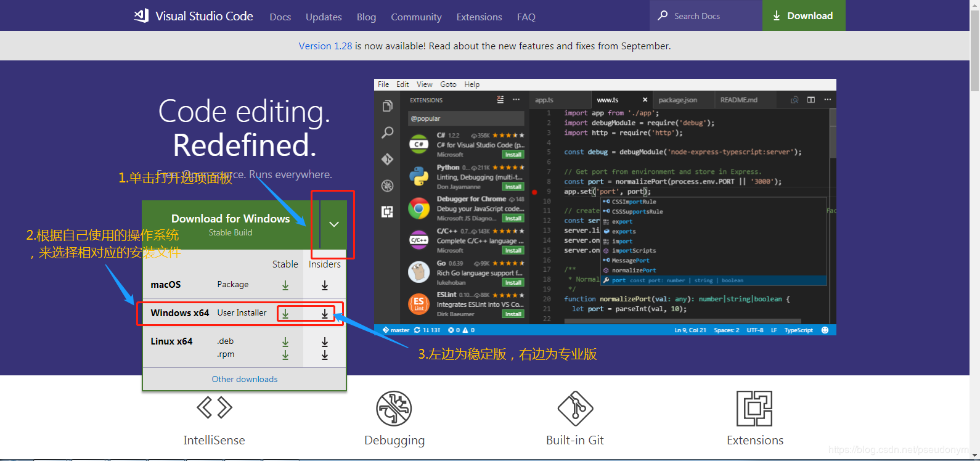Click the clear extensions list icon
980x461 pixels.
click(x=500, y=100)
